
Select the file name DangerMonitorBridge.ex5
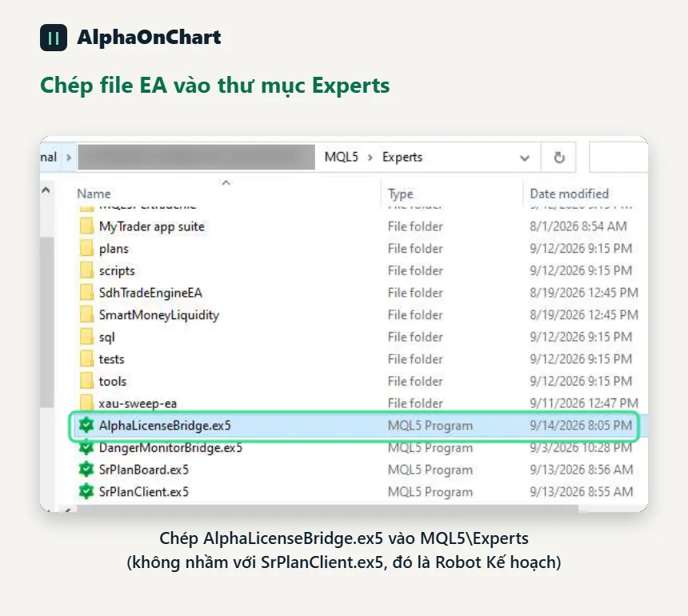[x=170, y=447]
